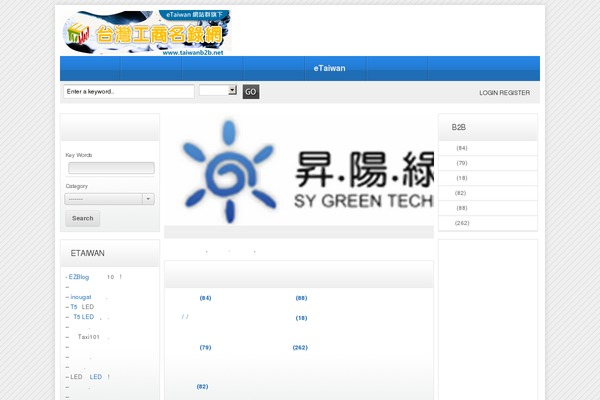Click the REGISTER link

click(x=515, y=93)
